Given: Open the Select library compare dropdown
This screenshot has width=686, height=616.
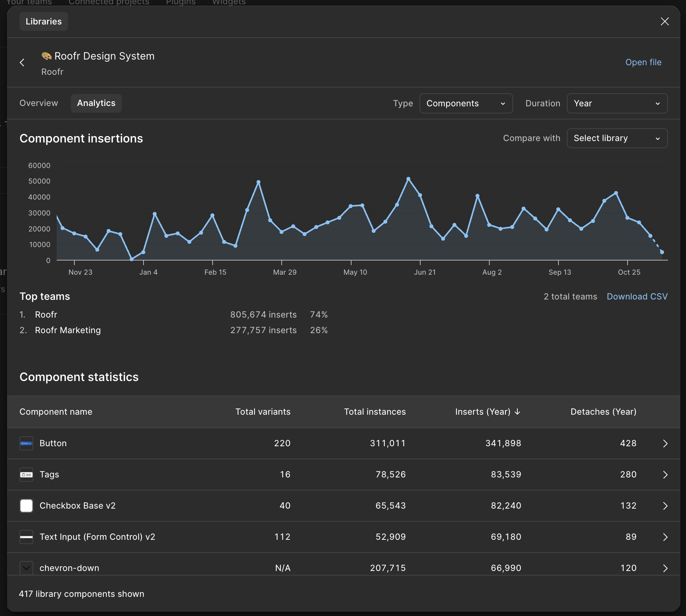Looking at the screenshot, I should pyautogui.click(x=617, y=138).
